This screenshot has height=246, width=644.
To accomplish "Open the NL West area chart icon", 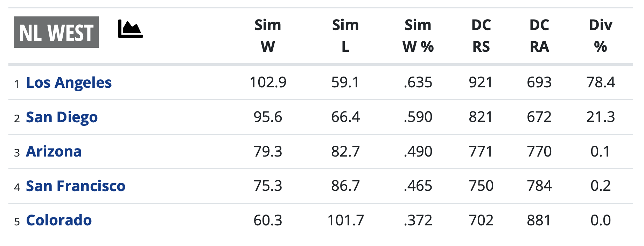I will coord(130,29).
